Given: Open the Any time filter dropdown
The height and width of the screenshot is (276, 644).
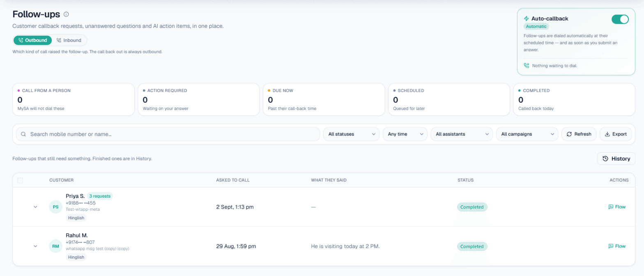Looking at the screenshot, I should 405,134.
